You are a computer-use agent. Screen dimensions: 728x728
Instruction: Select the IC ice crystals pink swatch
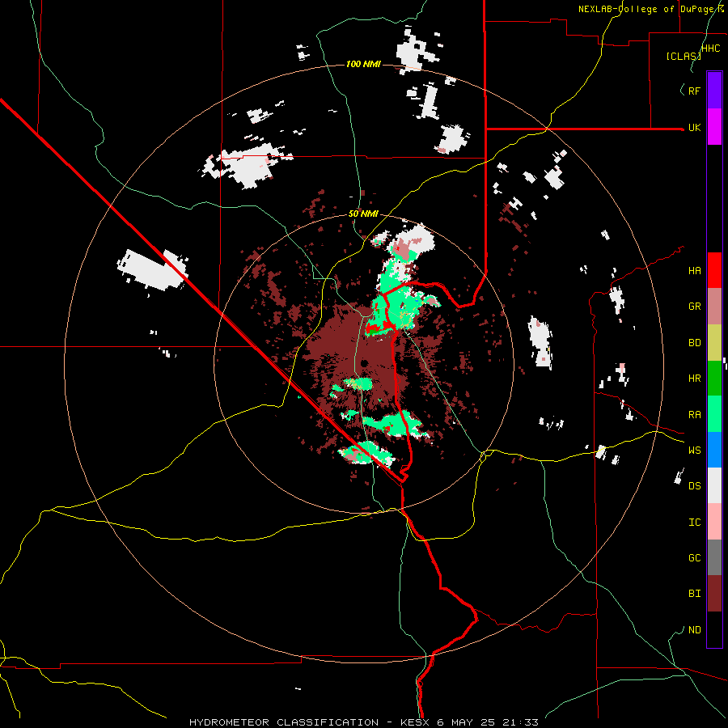tap(714, 522)
